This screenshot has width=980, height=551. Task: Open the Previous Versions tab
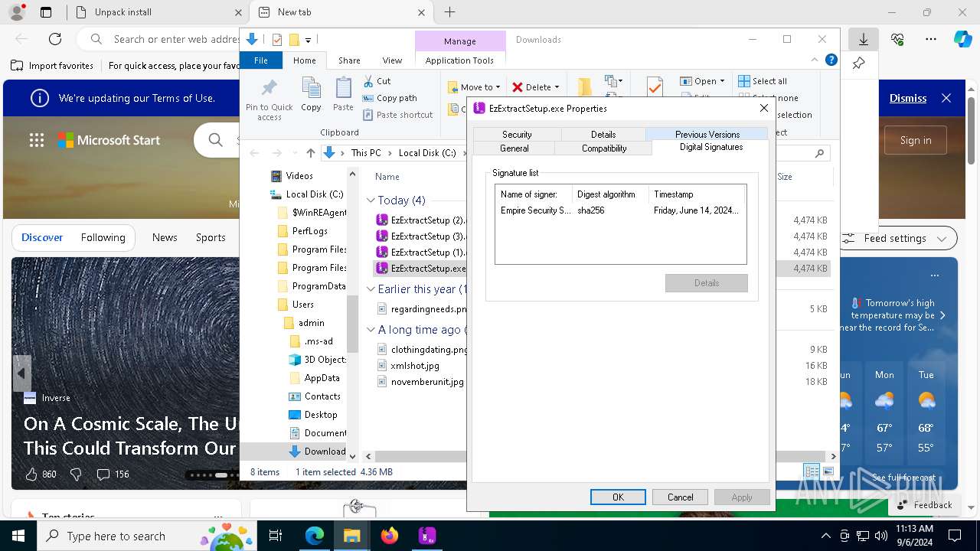click(x=707, y=134)
